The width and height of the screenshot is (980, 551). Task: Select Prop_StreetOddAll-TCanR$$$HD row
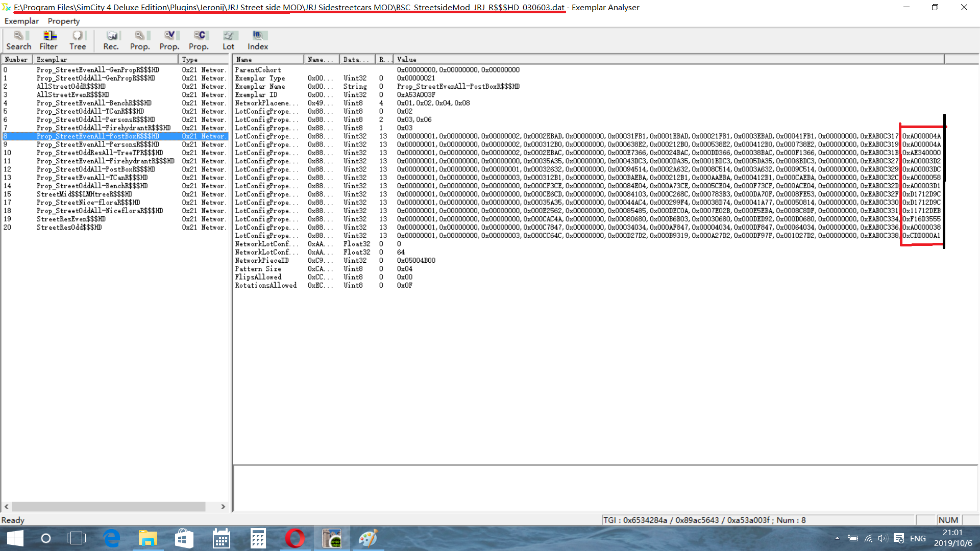(115, 111)
